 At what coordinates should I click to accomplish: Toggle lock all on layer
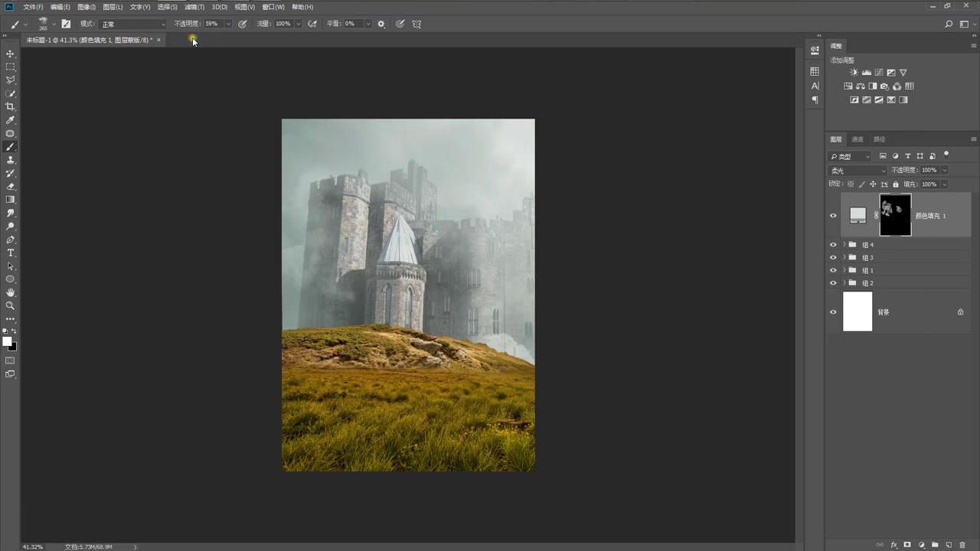(897, 184)
